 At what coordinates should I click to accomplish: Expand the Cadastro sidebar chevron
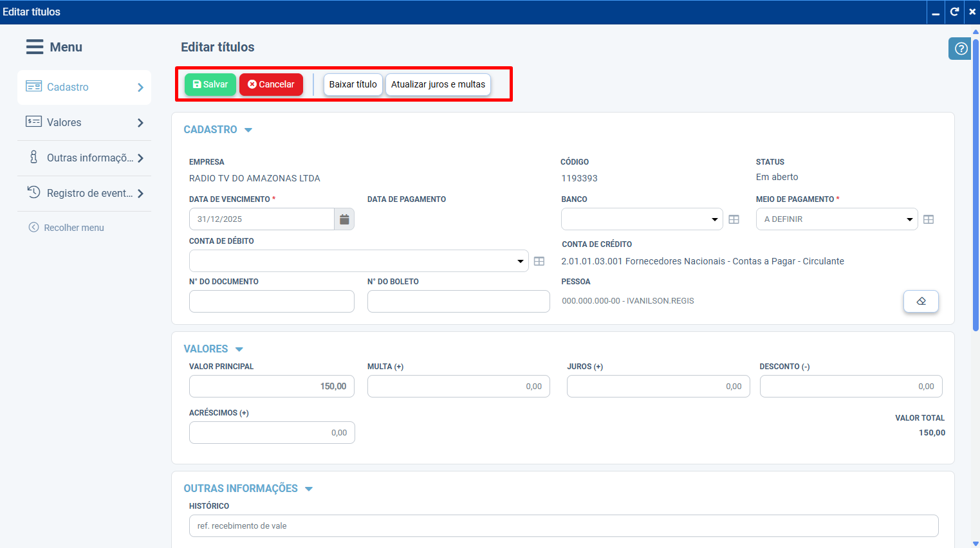140,87
